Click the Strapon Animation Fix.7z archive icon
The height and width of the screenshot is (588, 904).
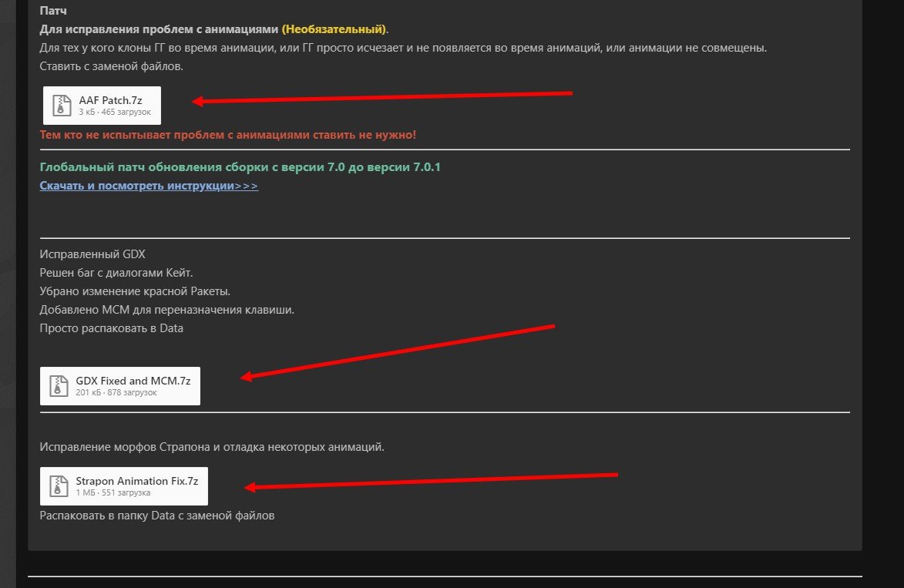point(58,486)
